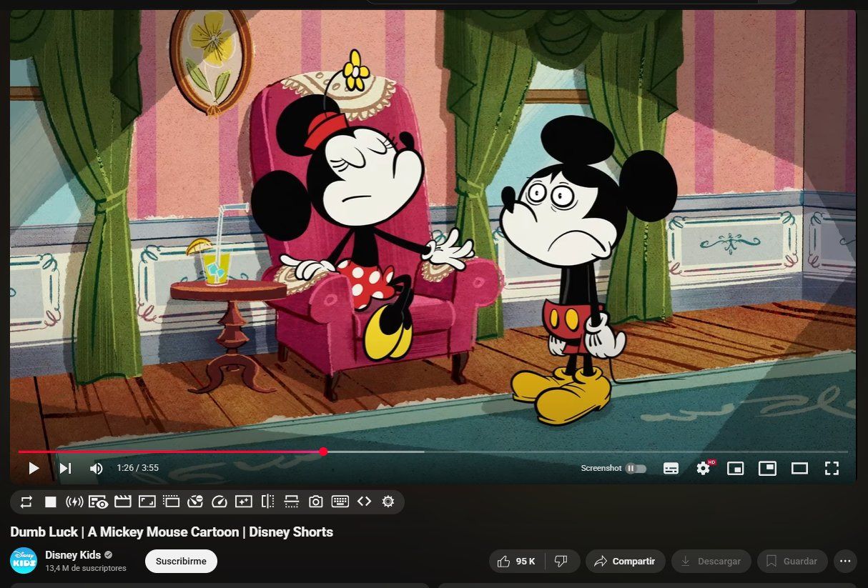Like the video with the 95 K thumbs-up
Image resolution: width=868 pixels, height=588 pixels.
pos(516,562)
